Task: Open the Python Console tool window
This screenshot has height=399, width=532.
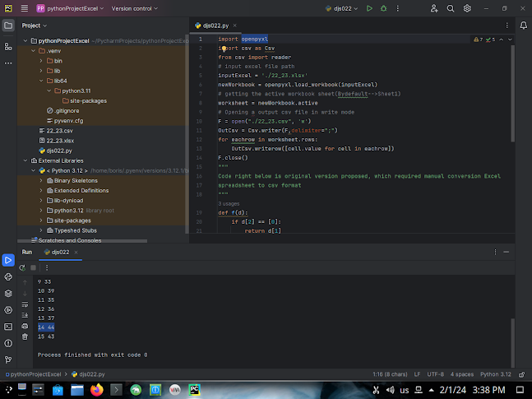Action: tap(8, 276)
